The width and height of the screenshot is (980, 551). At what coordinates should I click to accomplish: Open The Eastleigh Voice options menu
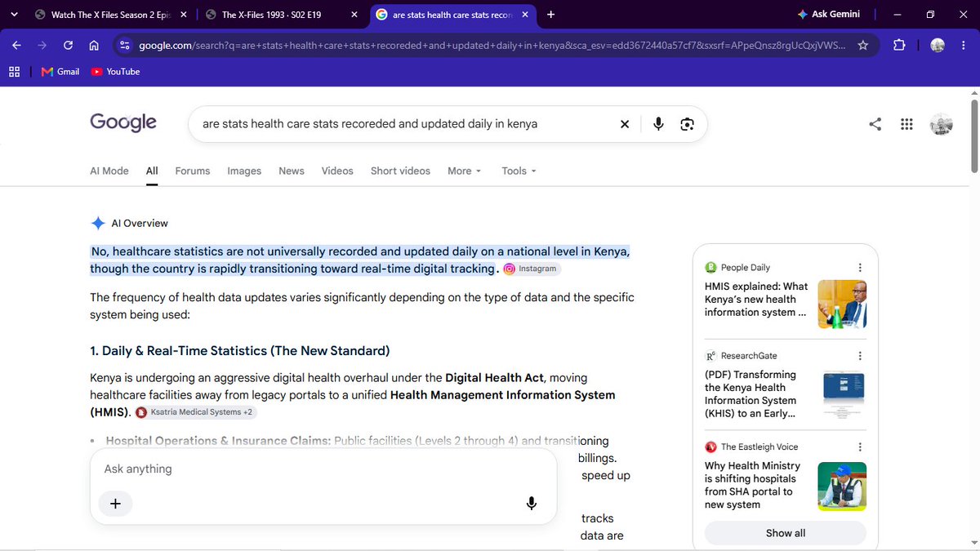pyautogui.click(x=859, y=447)
